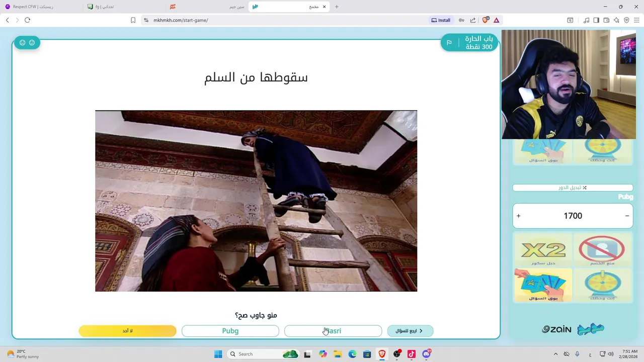Toggle the browser sidebar panel
This screenshot has height=362, width=644.
click(x=596, y=20)
